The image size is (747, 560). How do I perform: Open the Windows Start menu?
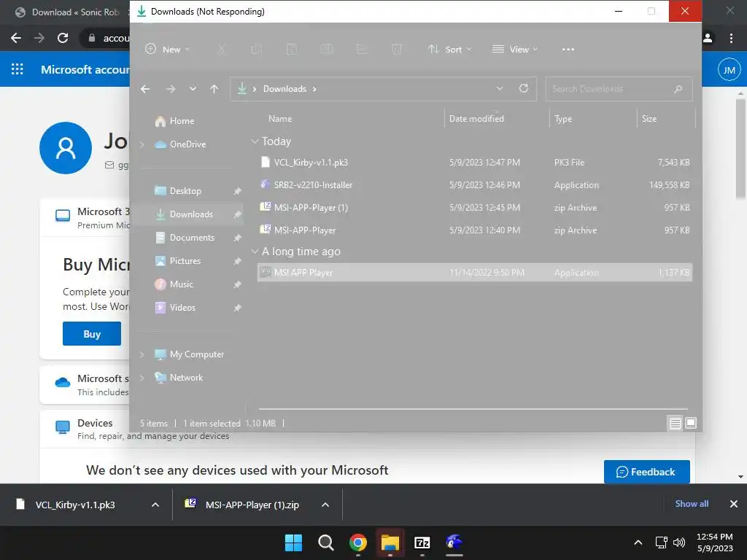293,542
